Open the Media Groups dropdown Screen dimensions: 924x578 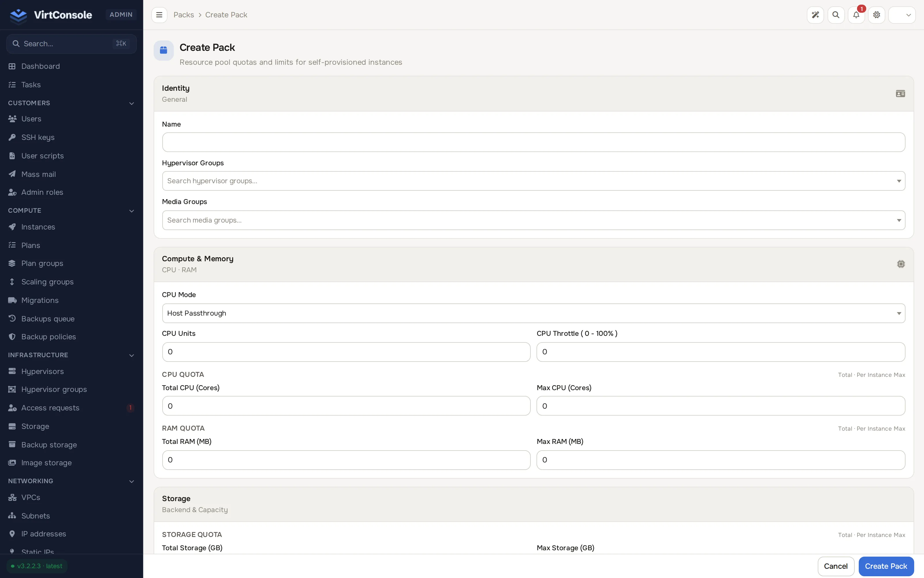(533, 220)
